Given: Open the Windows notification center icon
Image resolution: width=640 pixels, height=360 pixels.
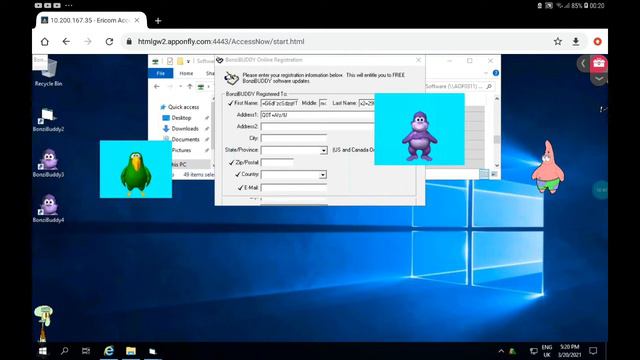Looking at the screenshot, I should coord(593,351).
